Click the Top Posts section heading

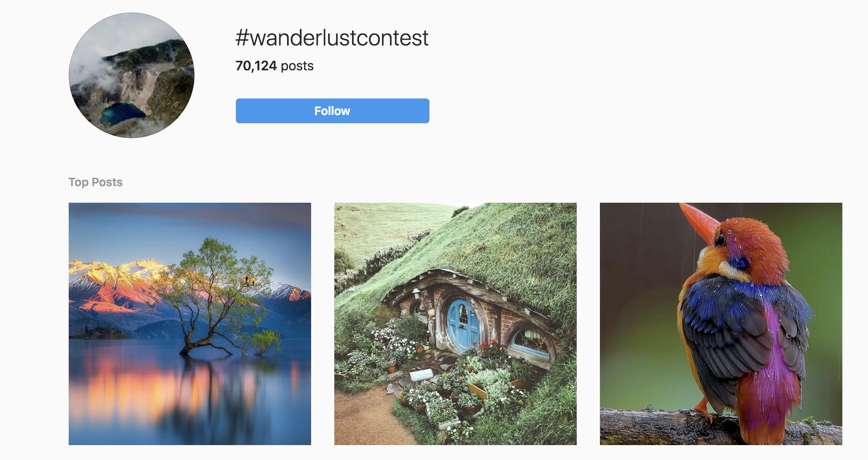coord(96,182)
